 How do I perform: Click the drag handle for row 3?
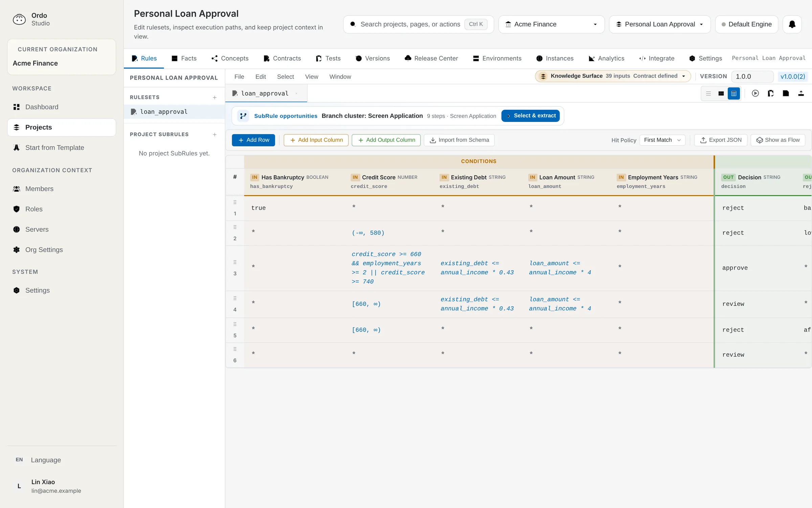235,262
